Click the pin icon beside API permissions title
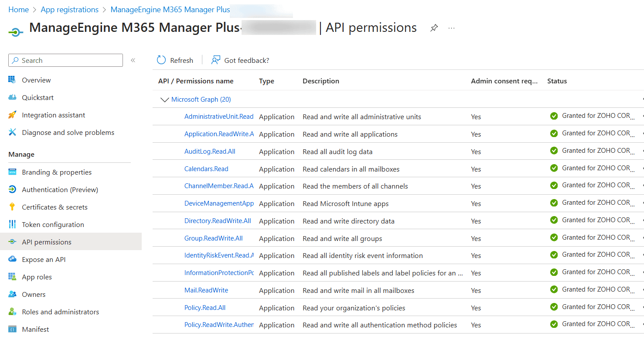The height and width of the screenshot is (337, 644). coord(434,28)
